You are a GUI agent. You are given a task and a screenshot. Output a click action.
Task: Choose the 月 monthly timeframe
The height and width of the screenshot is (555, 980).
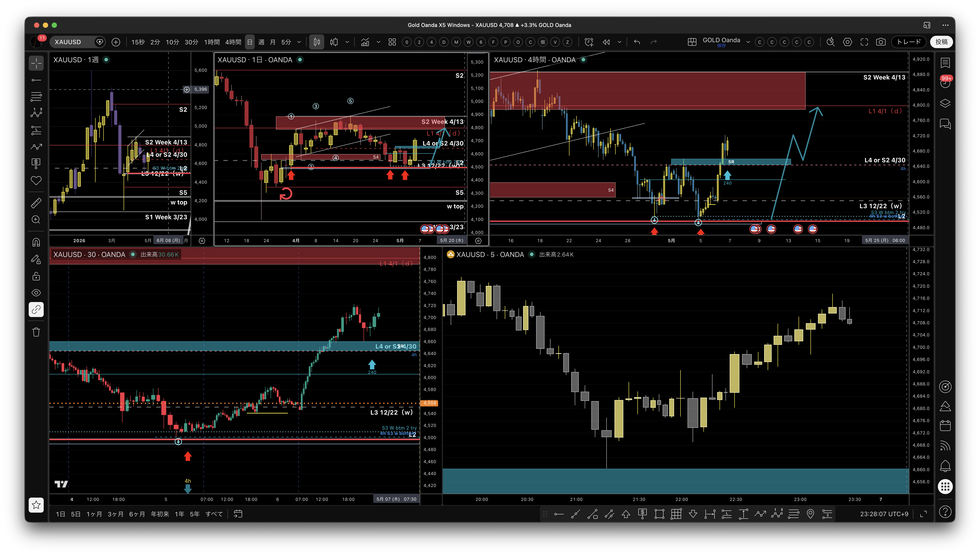(272, 42)
